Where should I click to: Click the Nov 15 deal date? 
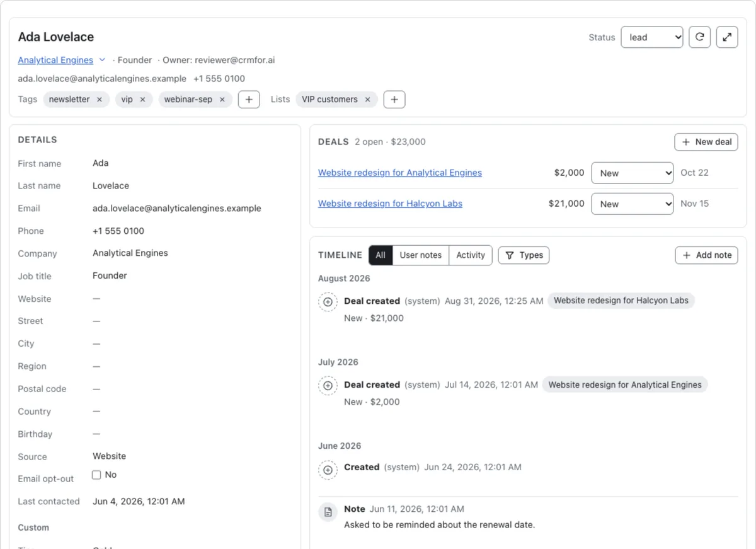695,204
